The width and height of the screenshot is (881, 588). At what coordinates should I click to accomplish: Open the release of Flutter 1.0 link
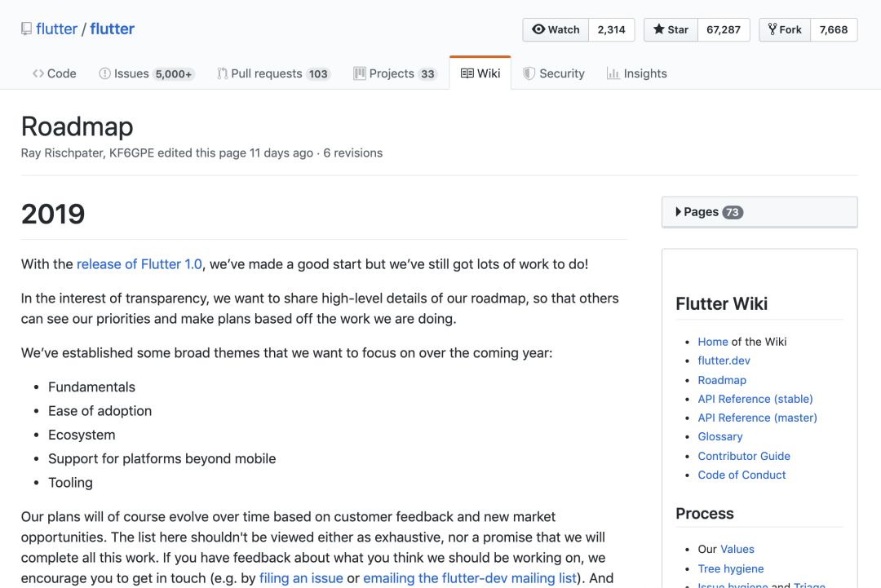tap(139, 264)
